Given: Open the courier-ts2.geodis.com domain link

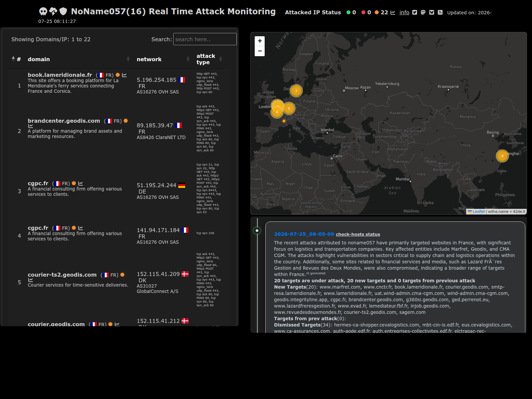Looking at the screenshot, I should [62, 275].
